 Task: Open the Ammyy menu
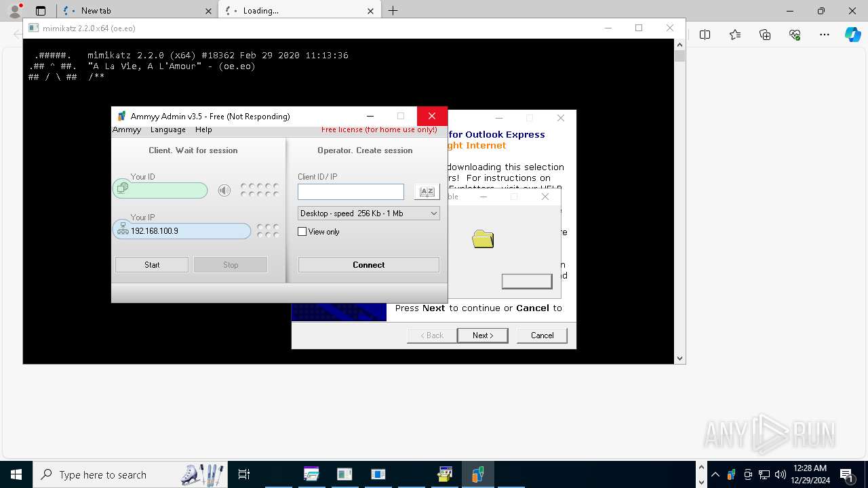point(127,129)
